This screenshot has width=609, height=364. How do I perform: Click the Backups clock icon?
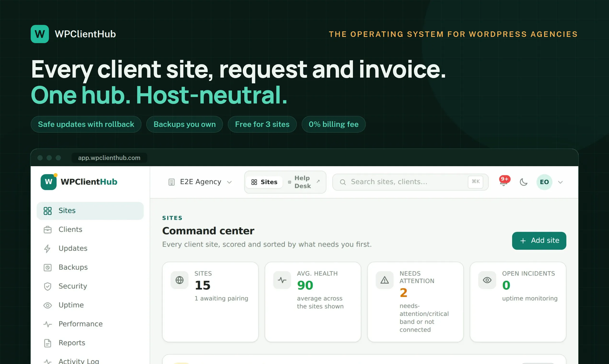(x=47, y=267)
